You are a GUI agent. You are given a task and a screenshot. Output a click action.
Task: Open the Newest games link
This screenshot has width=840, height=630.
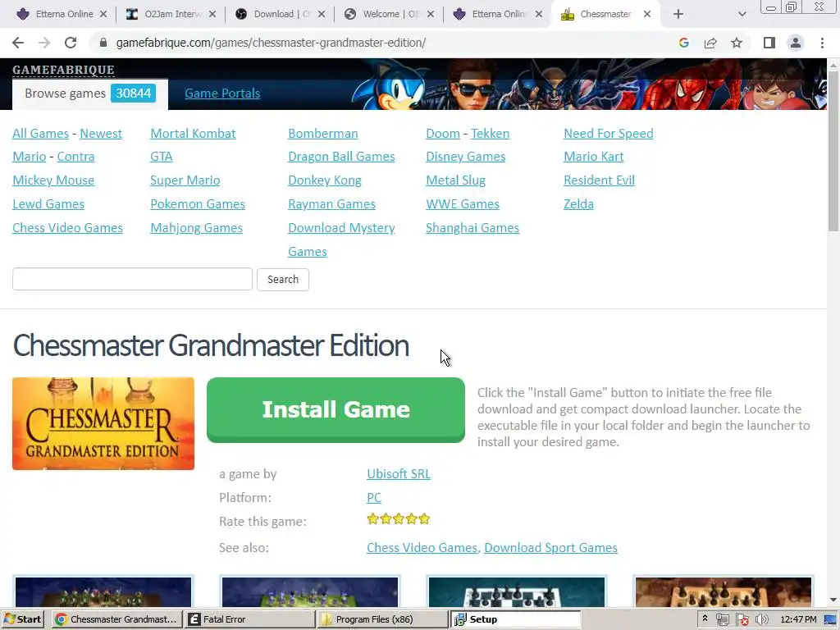(x=101, y=134)
